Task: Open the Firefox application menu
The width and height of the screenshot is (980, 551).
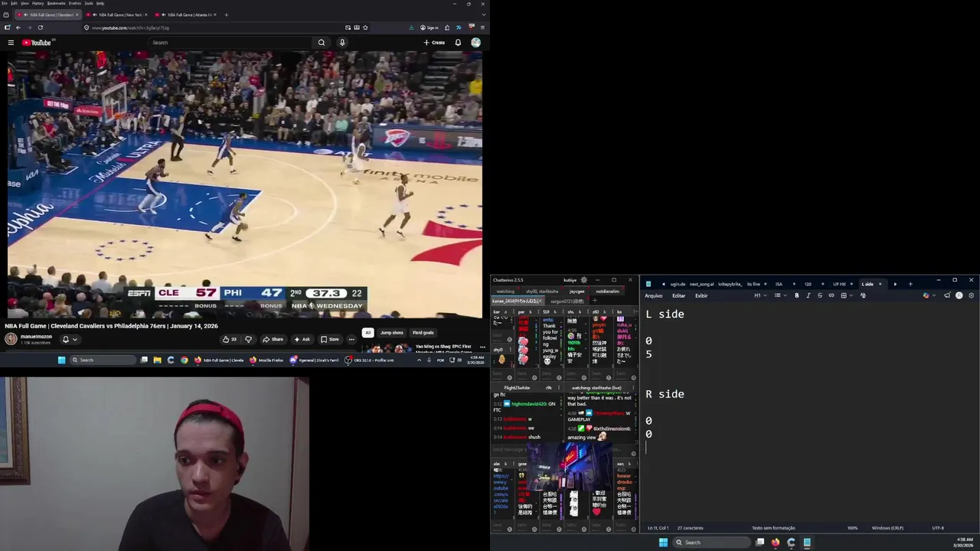Action: pos(482,28)
